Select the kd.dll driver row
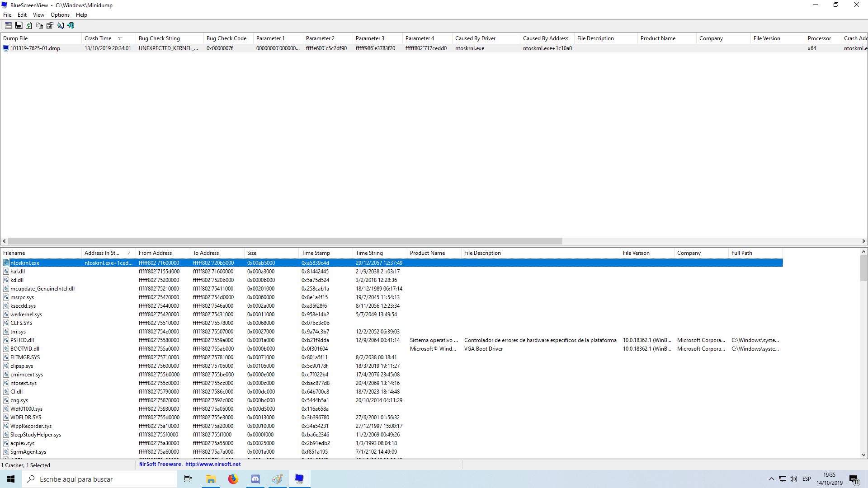The image size is (868, 488). click(x=392, y=280)
